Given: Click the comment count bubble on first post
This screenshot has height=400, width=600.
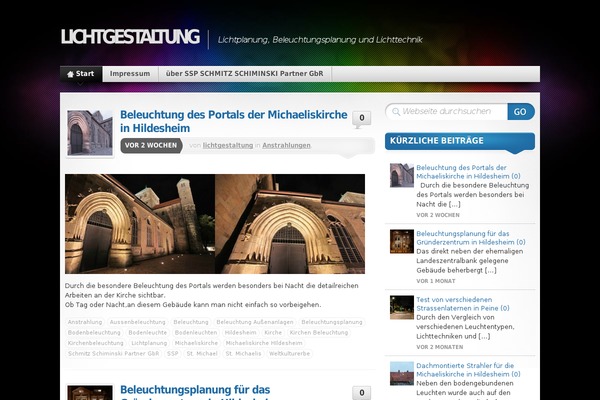Looking at the screenshot, I should 360,118.
